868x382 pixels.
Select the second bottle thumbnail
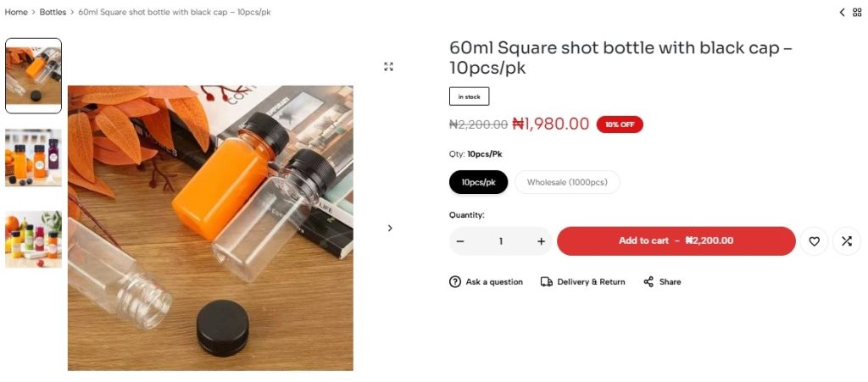(33, 158)
